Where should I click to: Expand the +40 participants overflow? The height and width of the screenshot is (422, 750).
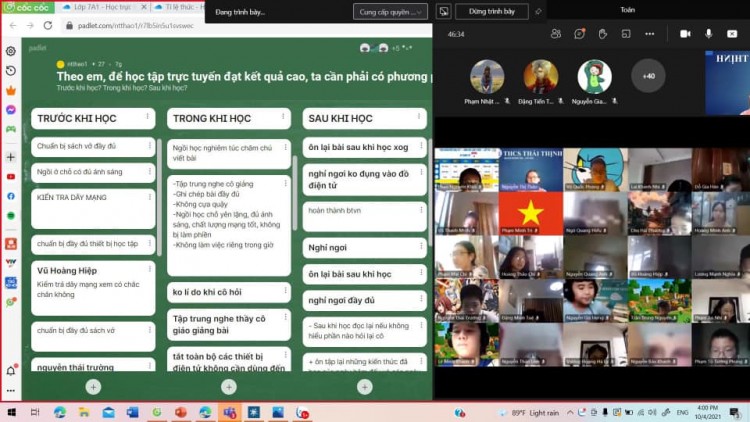pyautogui.click(x=648, y=76)
